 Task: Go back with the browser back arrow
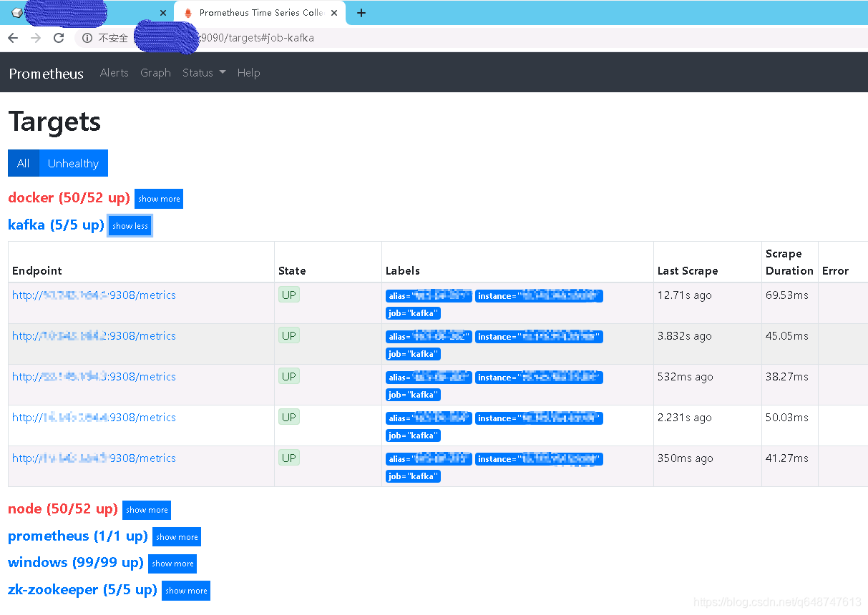pos(13,38)
